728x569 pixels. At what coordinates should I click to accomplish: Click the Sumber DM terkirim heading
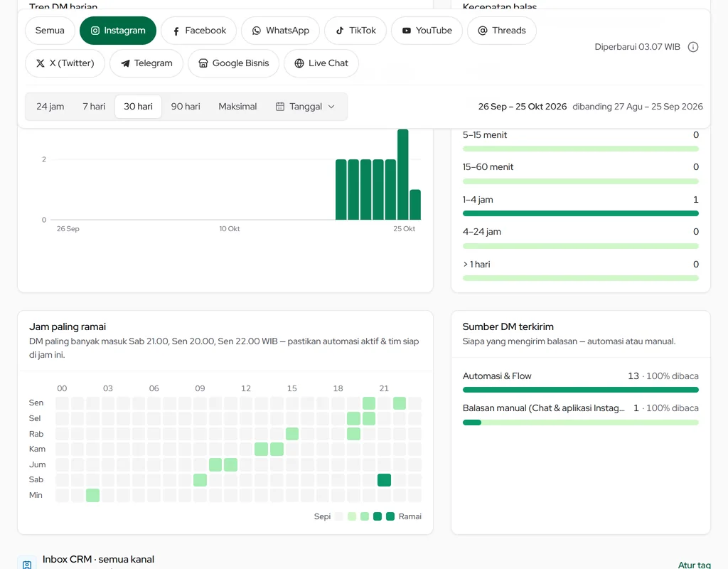click(x=508, y=326)
